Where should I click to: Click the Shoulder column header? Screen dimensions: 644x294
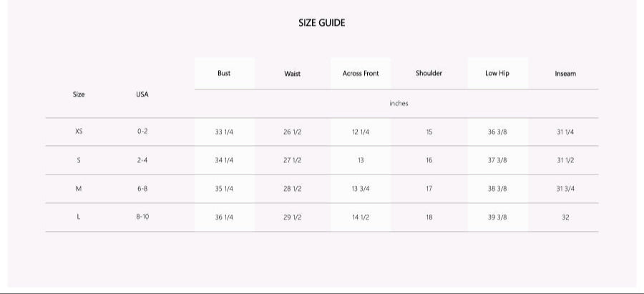429,73
